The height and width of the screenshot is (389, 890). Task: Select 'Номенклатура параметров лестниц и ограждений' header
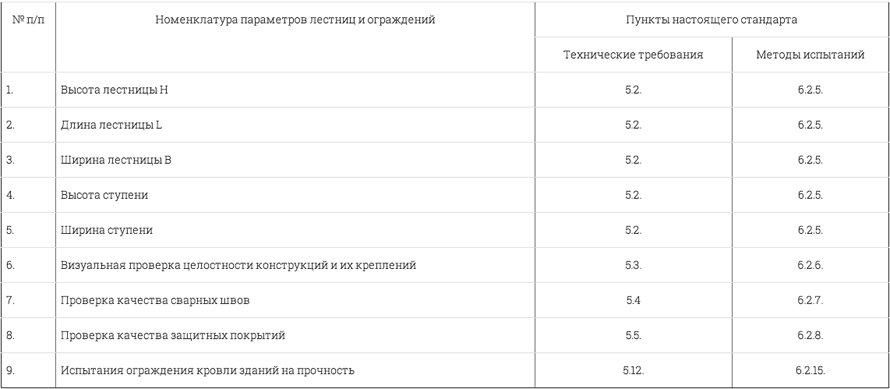pos(295,19)
